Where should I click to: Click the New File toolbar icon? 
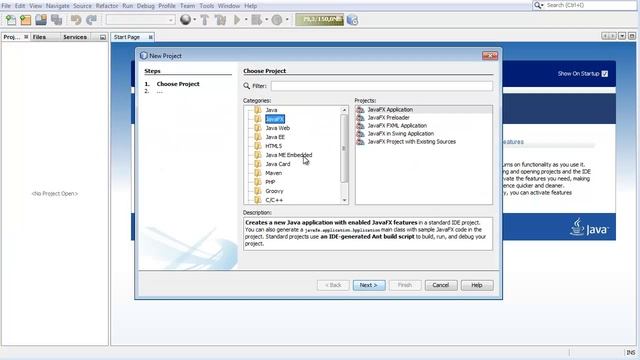click(11, 20)
